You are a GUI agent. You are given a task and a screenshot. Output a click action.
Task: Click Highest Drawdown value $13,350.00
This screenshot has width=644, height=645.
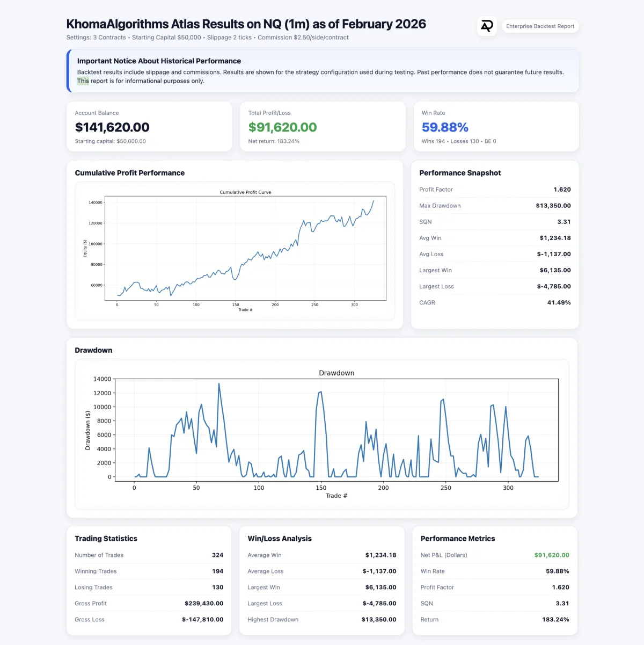tap(379, 620)
